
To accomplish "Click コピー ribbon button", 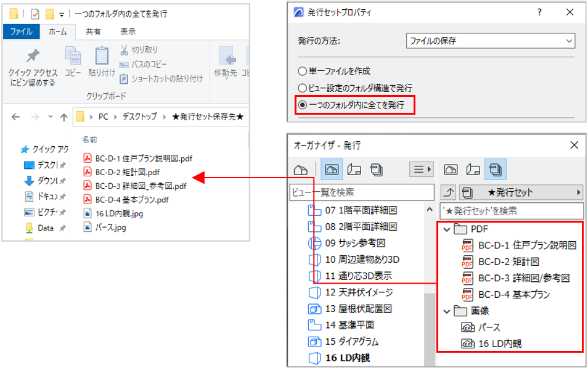I will [72, 62].
